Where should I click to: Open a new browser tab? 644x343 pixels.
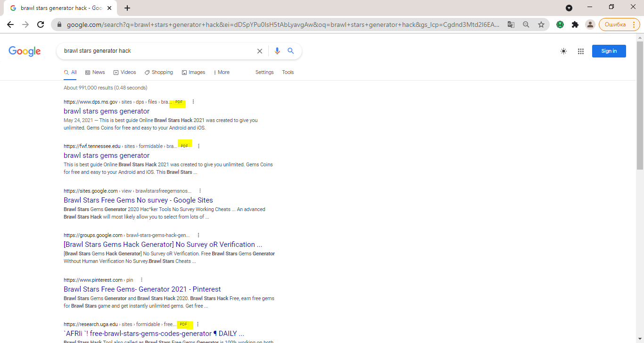pos(127,8)
